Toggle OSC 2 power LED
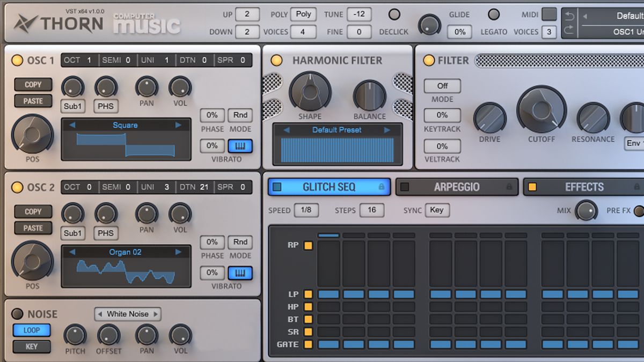The height and width of the screenshot is (362, 644). tap(17, 187)
